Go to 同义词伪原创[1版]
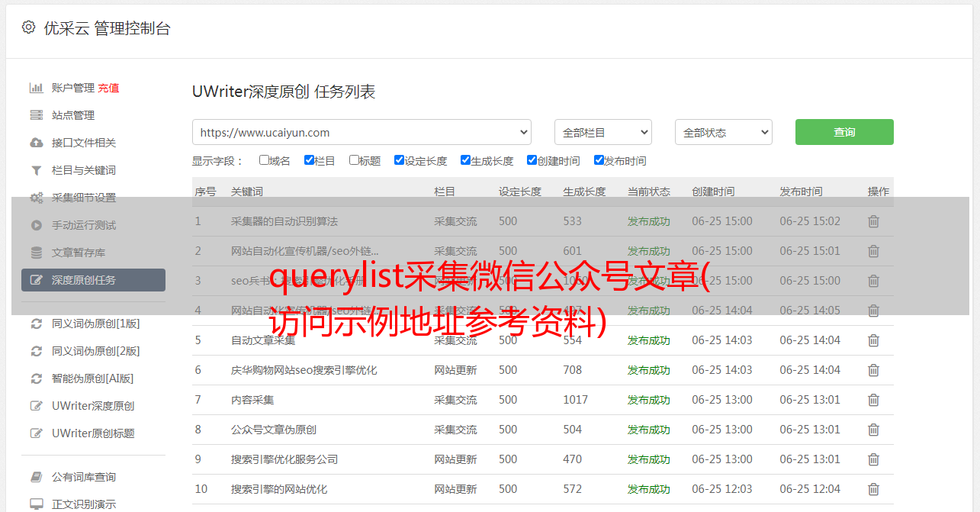The width and height of the screenshot is (980, 512). tap(96, 324)
